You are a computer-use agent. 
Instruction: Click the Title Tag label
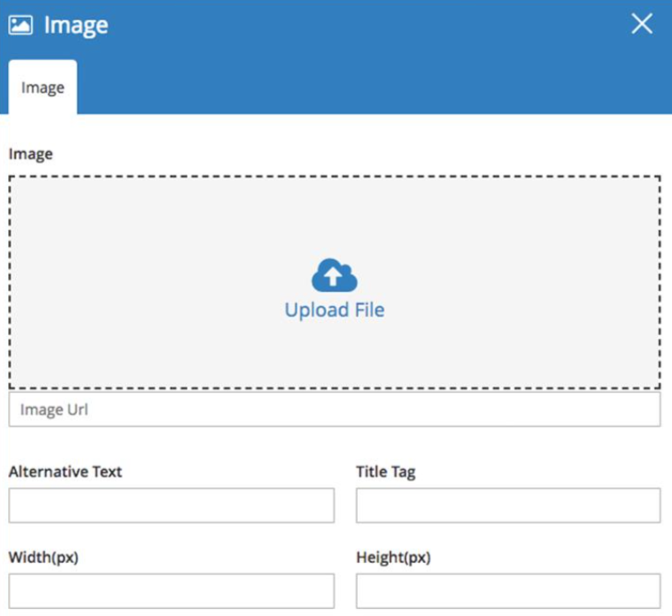pos(386,472)
